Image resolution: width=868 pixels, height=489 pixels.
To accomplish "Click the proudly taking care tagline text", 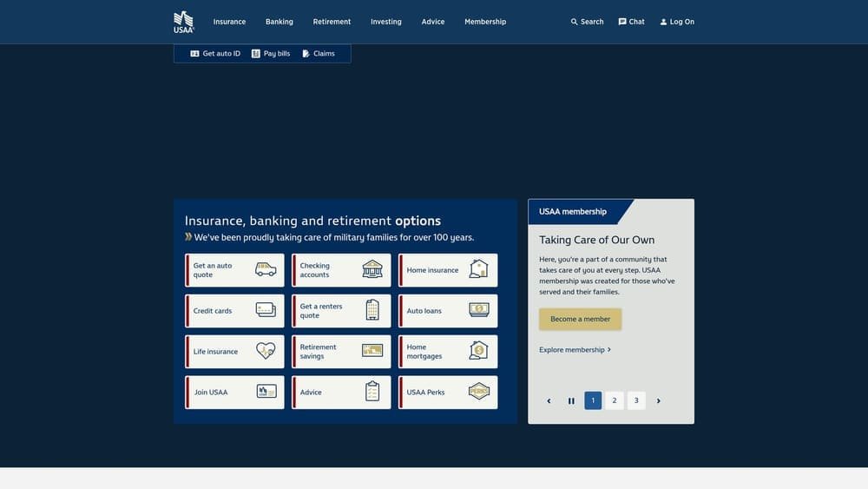I will tap(334, 238).
